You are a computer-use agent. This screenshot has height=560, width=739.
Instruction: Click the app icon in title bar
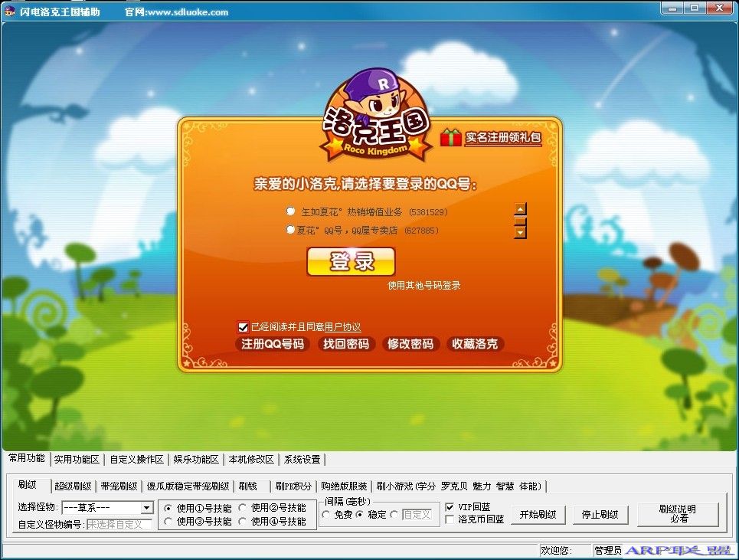[x=9, y=11]
